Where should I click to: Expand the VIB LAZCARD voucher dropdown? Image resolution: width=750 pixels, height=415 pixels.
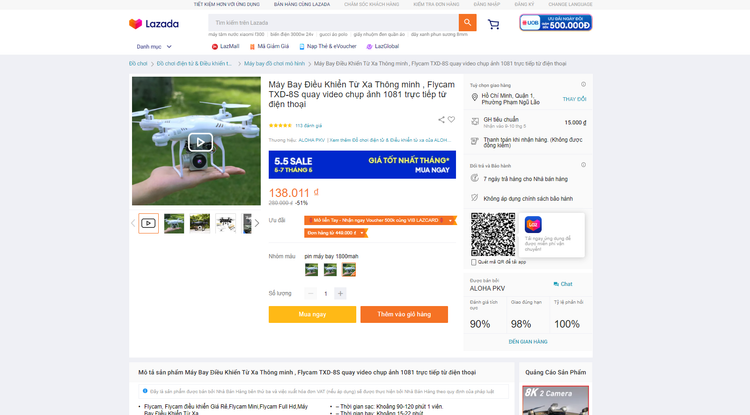pyautogui.click(x=450, y=220)
